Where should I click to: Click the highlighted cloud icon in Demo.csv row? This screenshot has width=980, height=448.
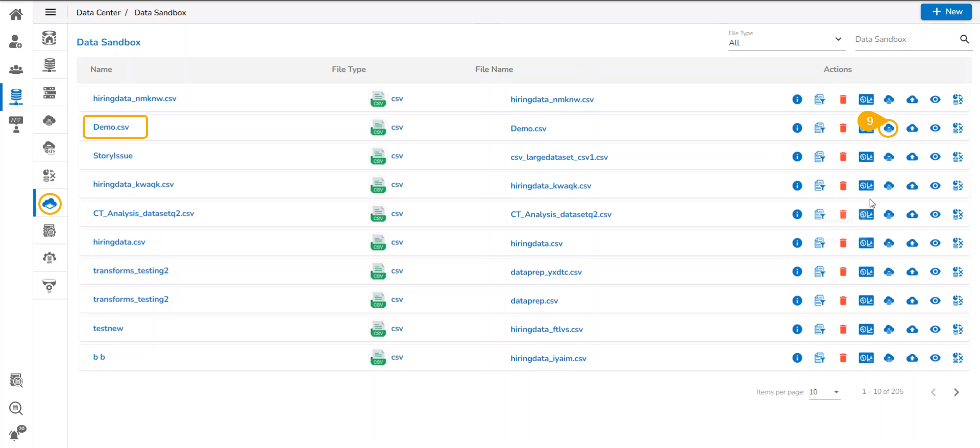coord(889,128)
